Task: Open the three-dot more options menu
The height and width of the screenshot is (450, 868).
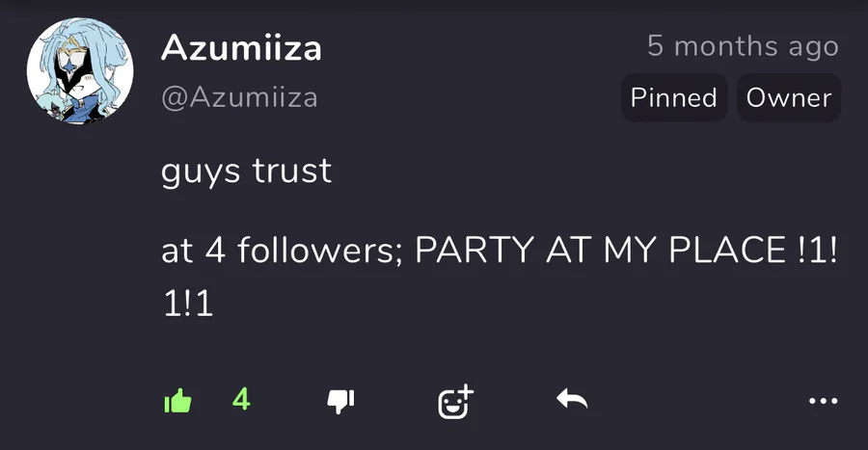Action: coord(823,400)
